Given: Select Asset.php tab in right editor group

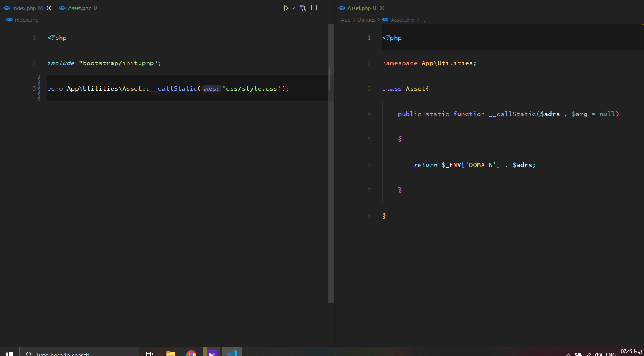Looking at the screenshot, I should tap(359, 8).
